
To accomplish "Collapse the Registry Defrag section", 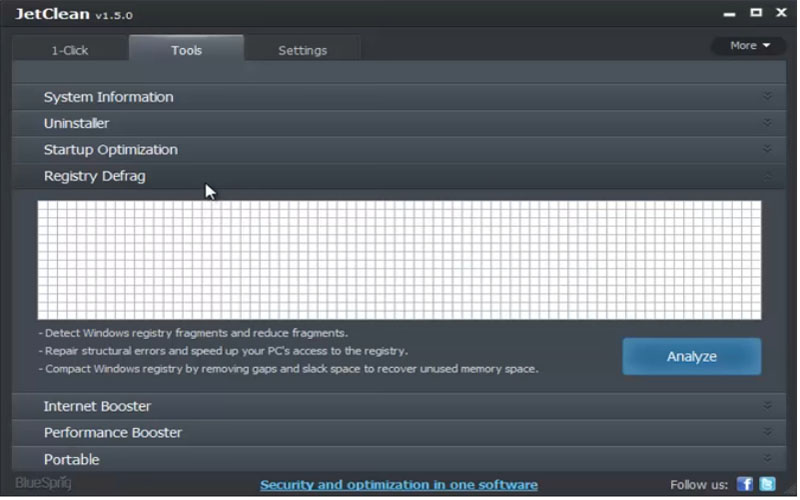I will pos(399,177).
